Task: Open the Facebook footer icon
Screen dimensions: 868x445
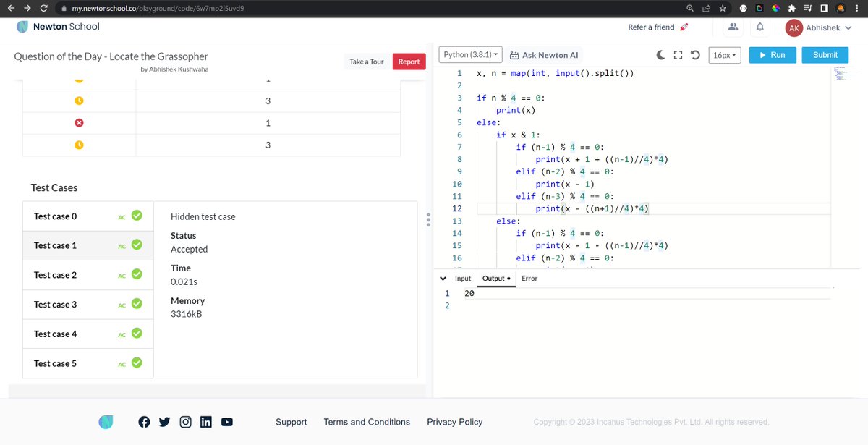Action: pos(143,422)
